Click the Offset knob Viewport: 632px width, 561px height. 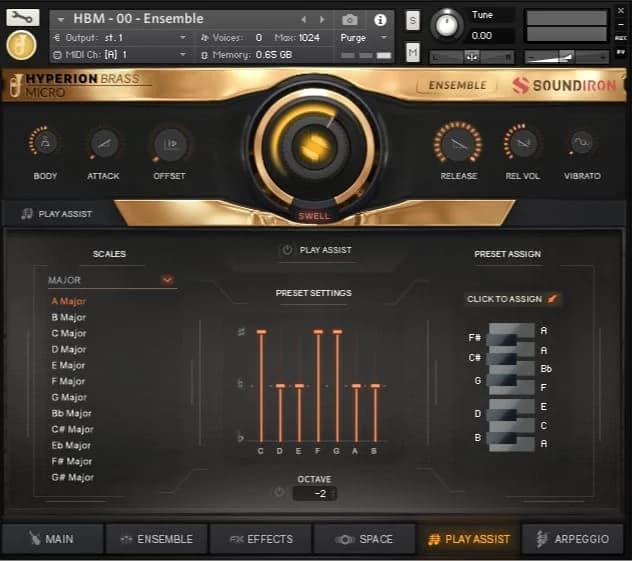[169, 145]
